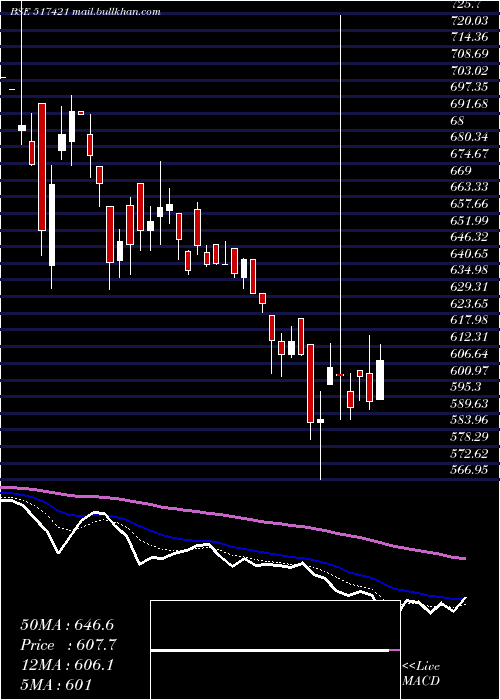Click the pink 50MA line at its right end
Screen dimensions: 500x700
click(462, 558)
